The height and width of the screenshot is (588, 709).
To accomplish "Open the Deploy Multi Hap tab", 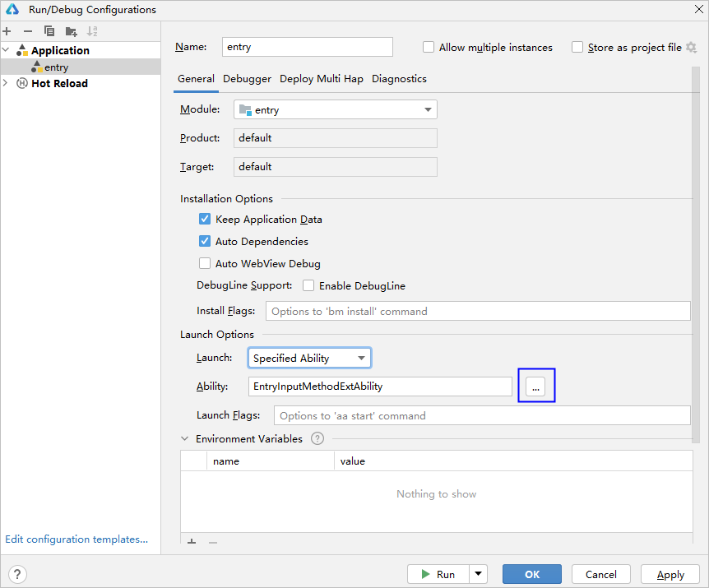I will [x=321, y=79].
